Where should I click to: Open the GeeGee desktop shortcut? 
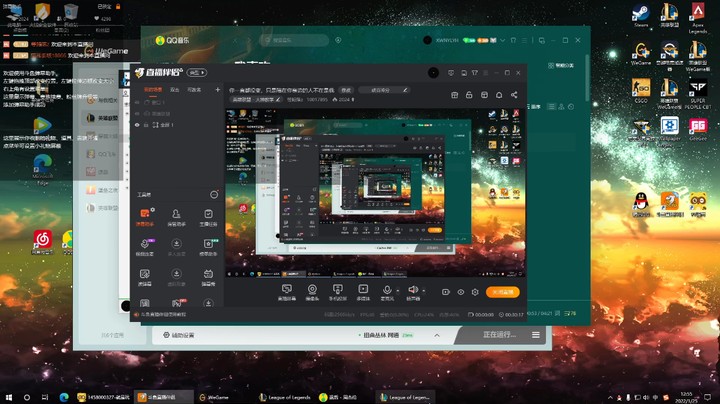coord(698,129)
